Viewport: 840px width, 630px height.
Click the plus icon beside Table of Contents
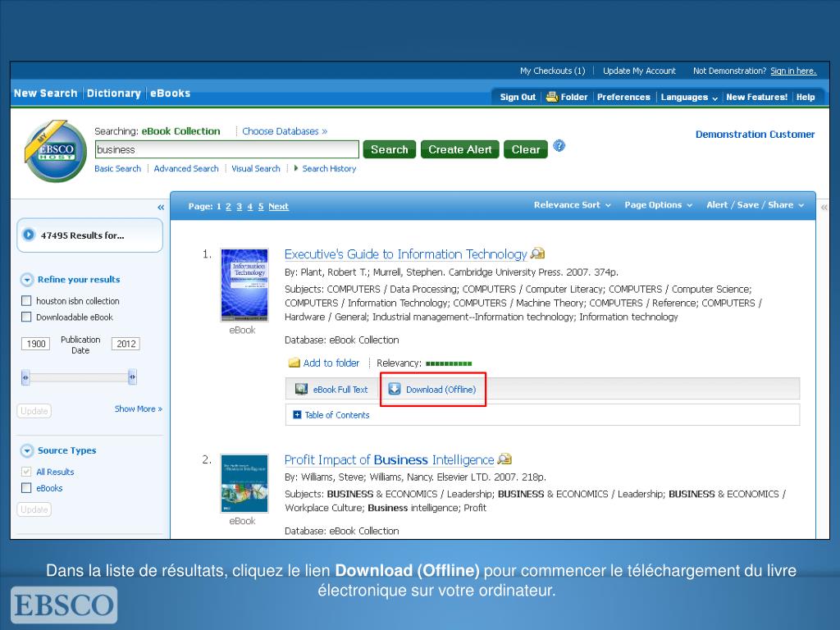point(297,414)
